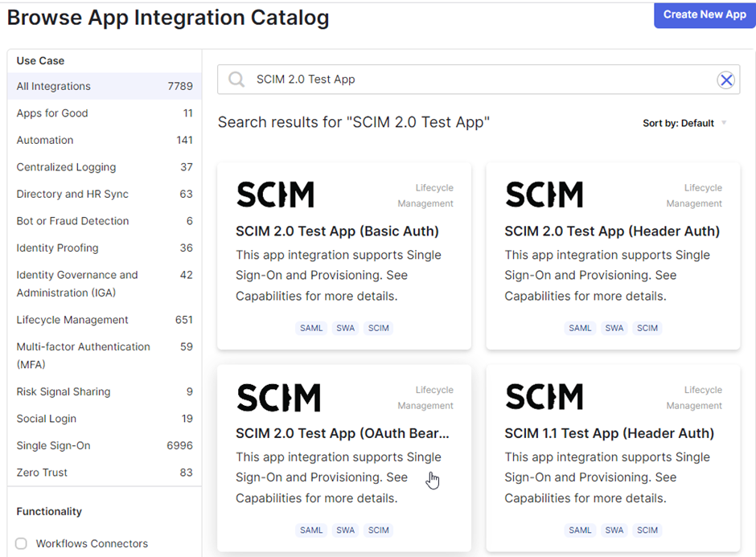Click the search input field
The image size is (756, 557).
(x=479, y=80)
